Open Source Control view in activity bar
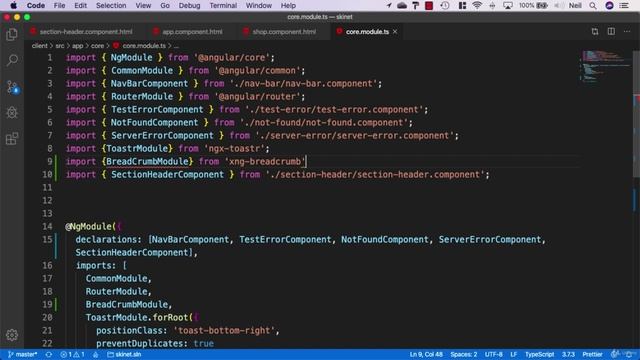The width and height of the screenshot is (640, 360). (12, 87)
